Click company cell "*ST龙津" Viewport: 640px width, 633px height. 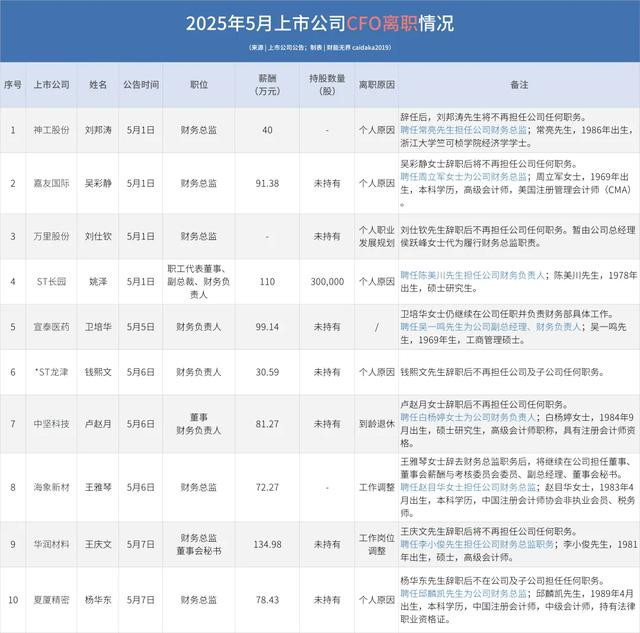pos(51,372)
